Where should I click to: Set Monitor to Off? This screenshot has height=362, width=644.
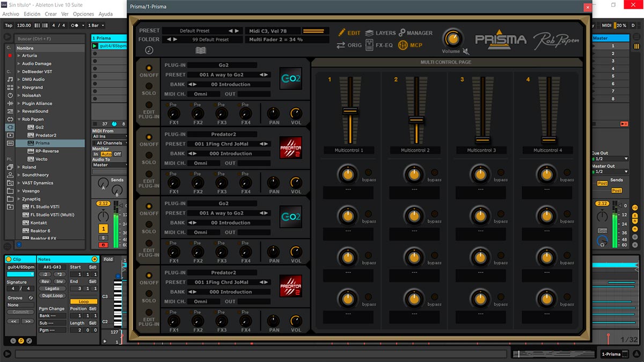coord(117,154)
